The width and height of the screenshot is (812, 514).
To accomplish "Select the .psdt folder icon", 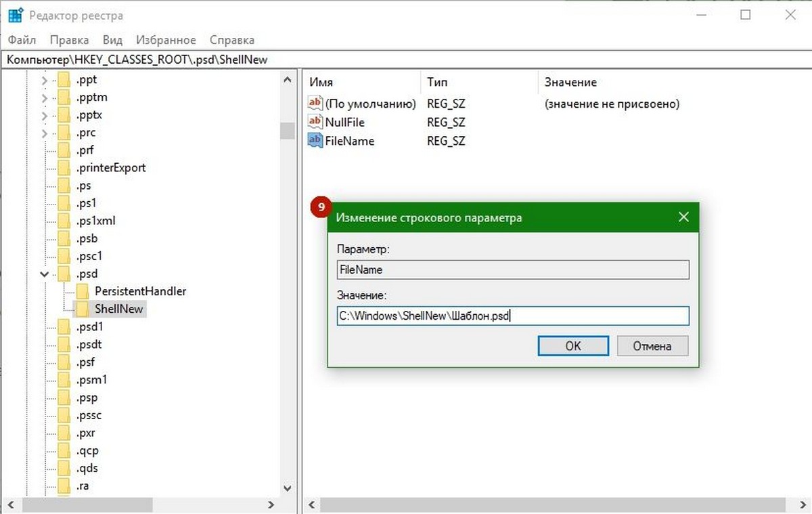I will pos(64,345).
